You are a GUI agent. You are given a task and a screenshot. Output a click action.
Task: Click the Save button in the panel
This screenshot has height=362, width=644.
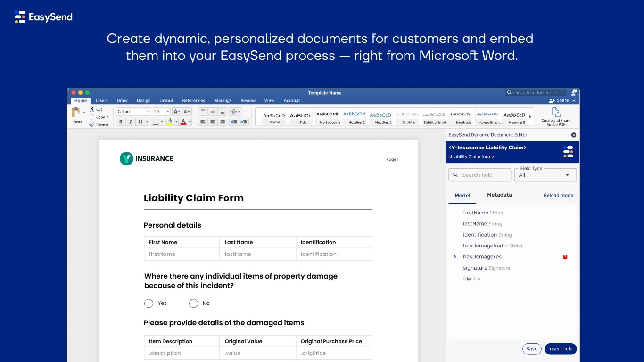tap(532, 349)
